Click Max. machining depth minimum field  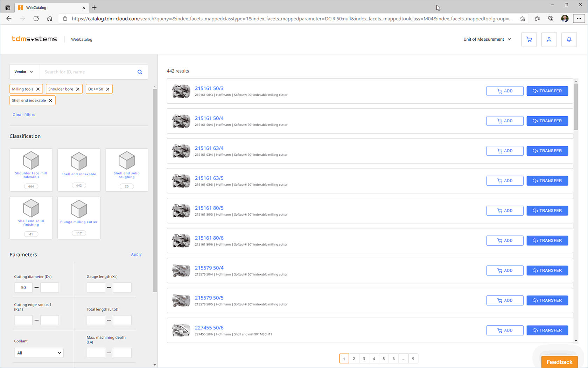tap(96, 353)
